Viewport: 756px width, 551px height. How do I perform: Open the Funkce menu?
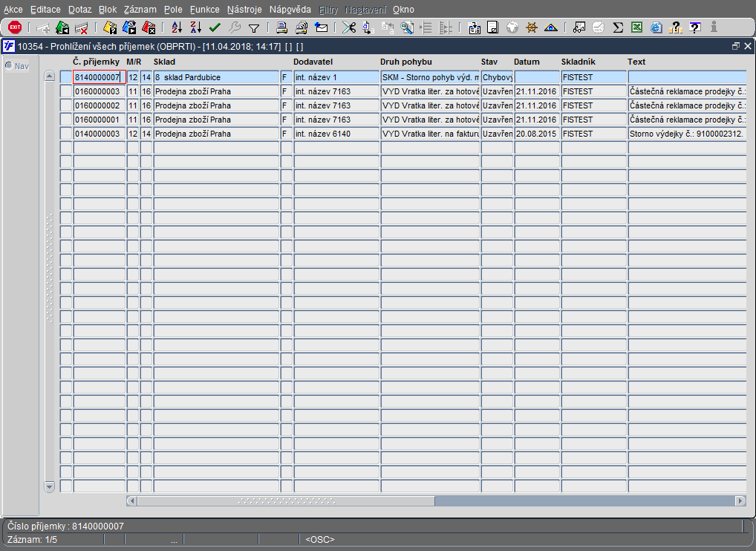point(204,10)
